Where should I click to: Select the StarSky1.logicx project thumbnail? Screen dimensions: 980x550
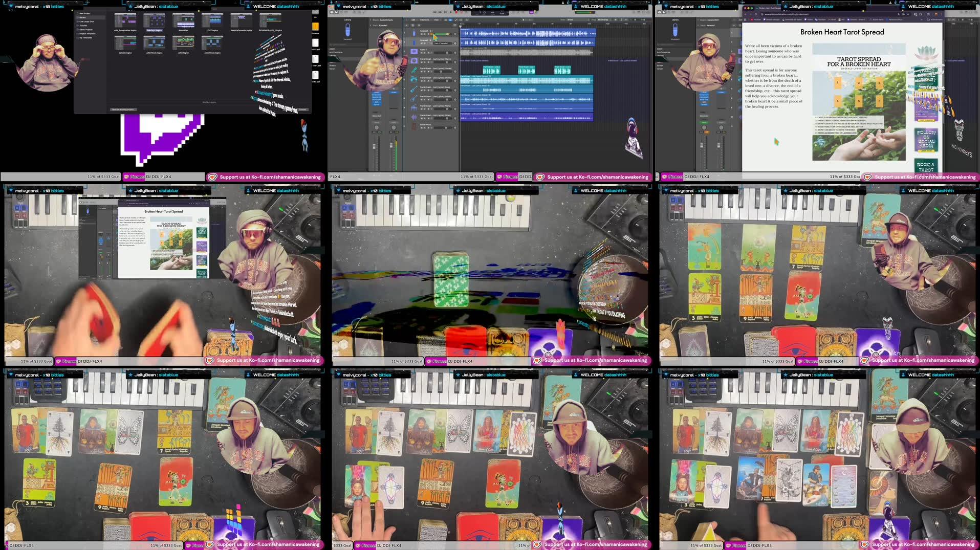(155, 21)
